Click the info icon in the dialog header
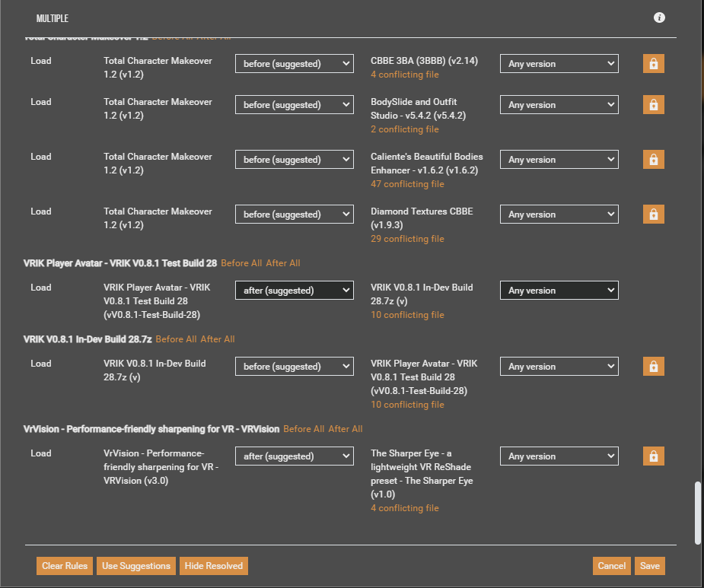The width and height of the screenshot is (704, 588). point(660,17)
